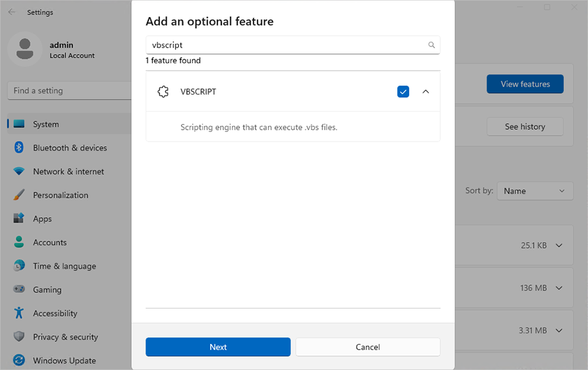Uncheck the VBSCRIPT feature checkbox
This screenshot has width=588, height=370.
[403, 92]
